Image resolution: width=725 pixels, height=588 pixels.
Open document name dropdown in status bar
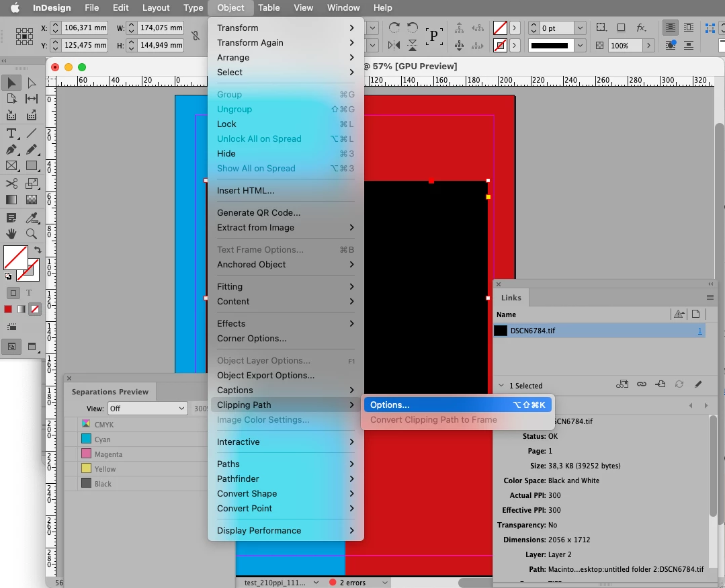click(316, 583)
